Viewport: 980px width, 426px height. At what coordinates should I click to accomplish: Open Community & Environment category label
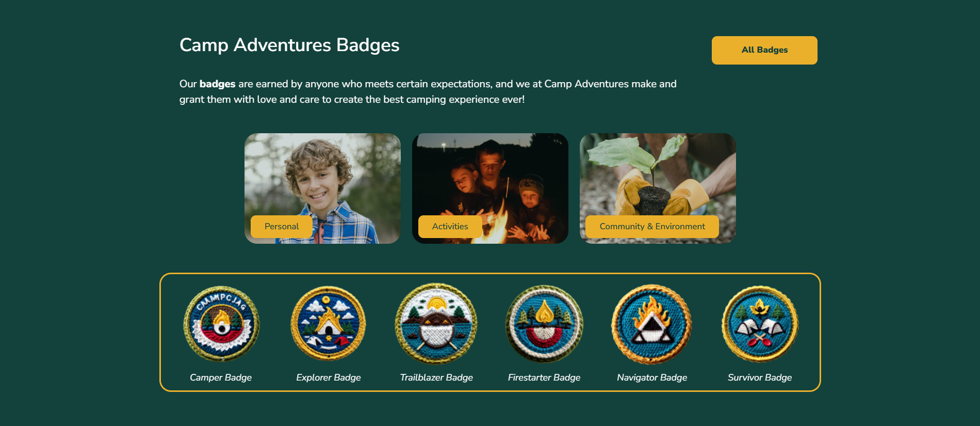(x=652, y=227)
